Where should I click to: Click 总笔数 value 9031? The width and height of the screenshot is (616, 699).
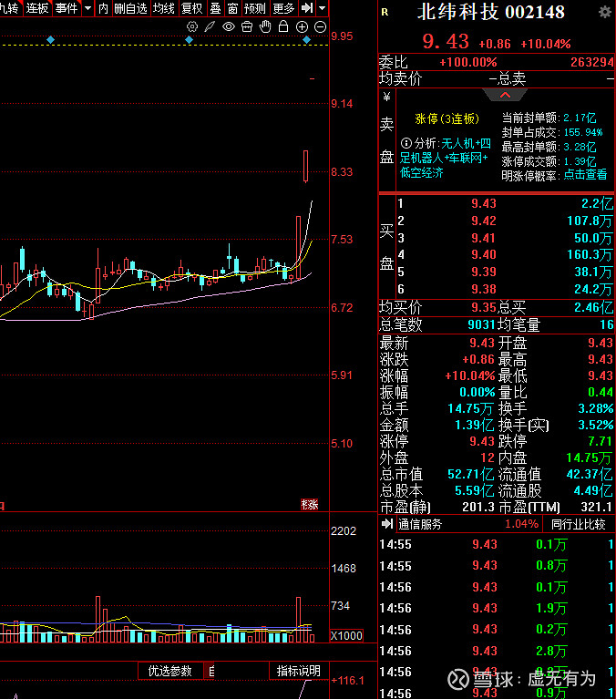(x=481, y=324)
